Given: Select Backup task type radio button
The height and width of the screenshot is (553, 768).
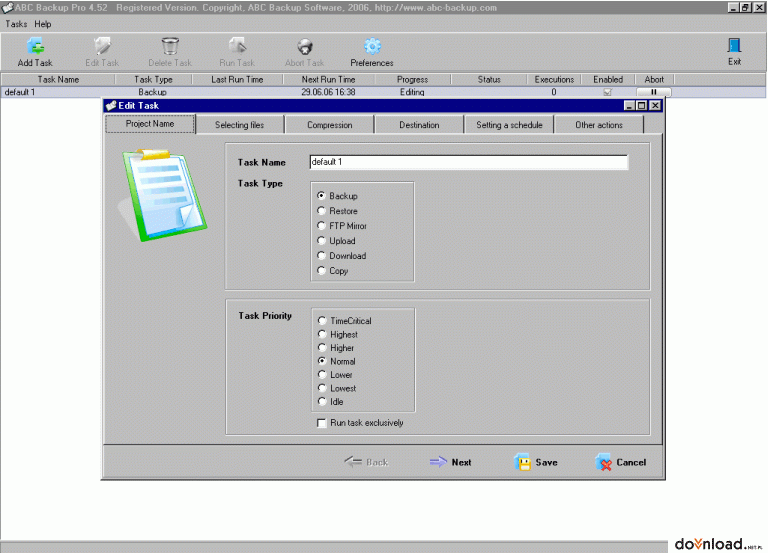Looking at the screenshot, I should point(321,196).
